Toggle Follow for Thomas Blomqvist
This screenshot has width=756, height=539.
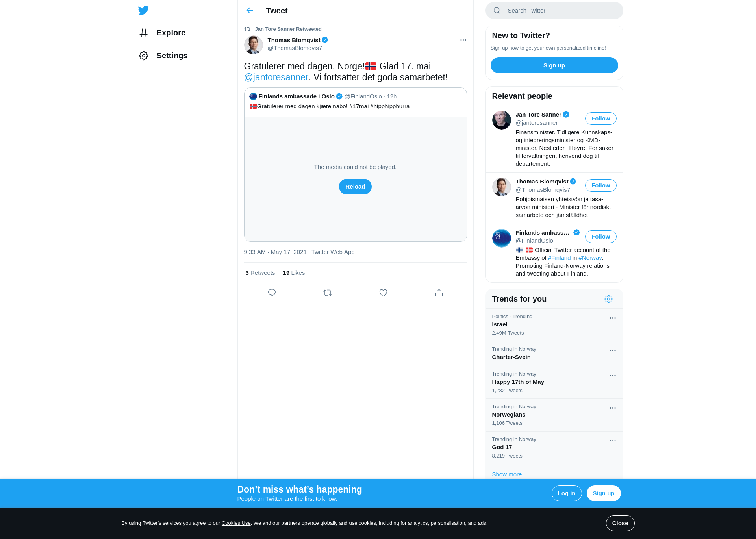(600, 185)
